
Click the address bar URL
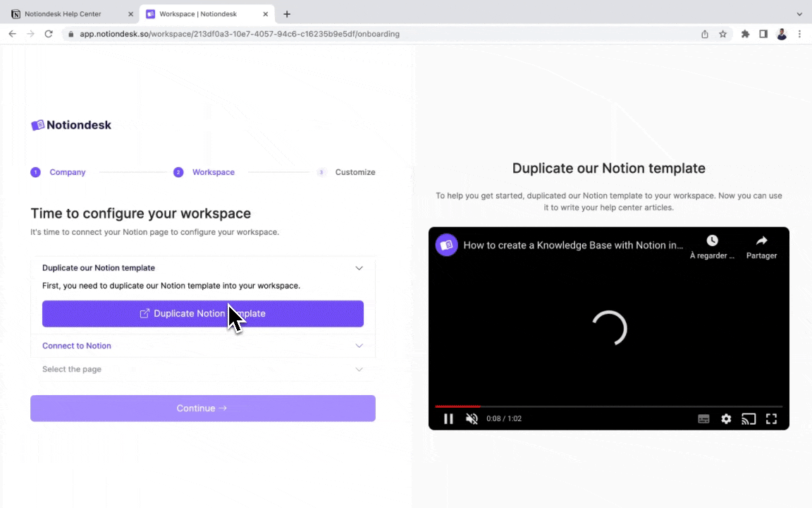pos(239,34)
